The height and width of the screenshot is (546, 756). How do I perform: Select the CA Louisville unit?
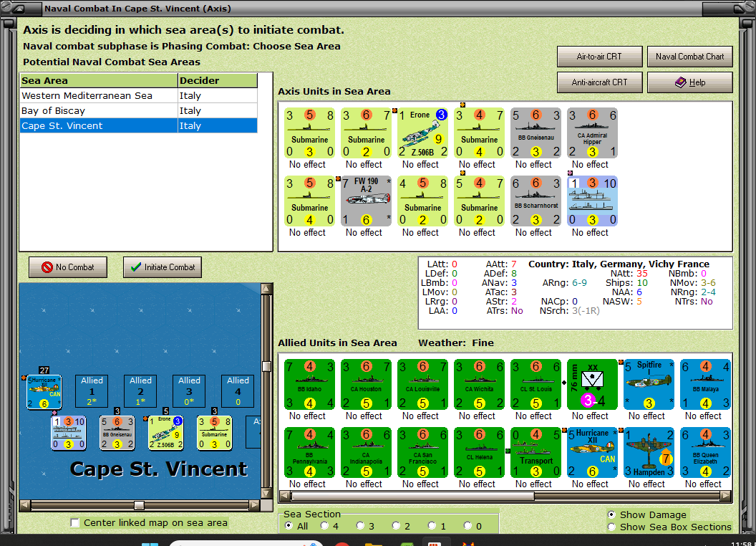coord(423,384)
